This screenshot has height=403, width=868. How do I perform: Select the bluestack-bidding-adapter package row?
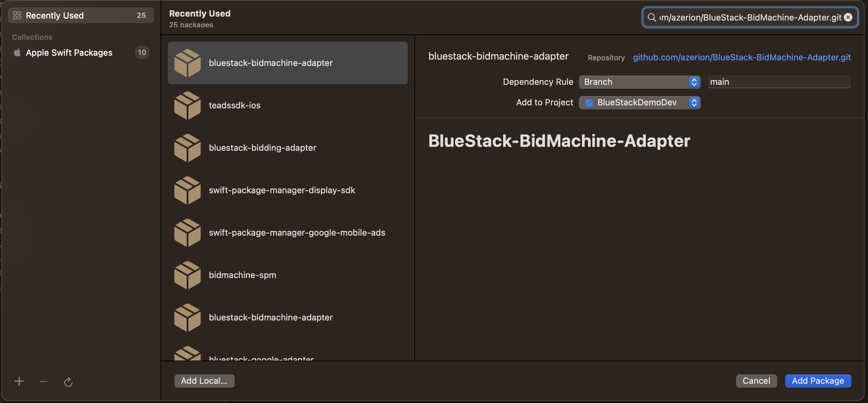point(287,148)
